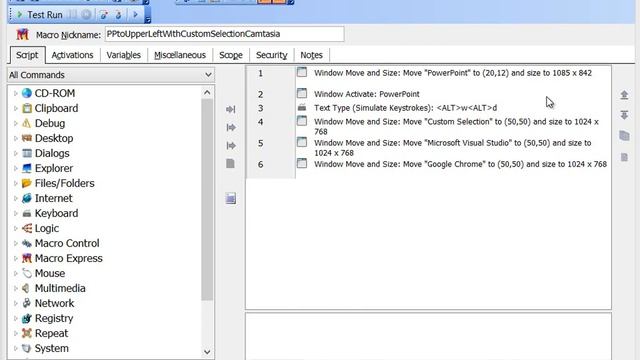Click the clipboard icon next to Clipboard
This screenshot has width=640, height=360.
27,108
